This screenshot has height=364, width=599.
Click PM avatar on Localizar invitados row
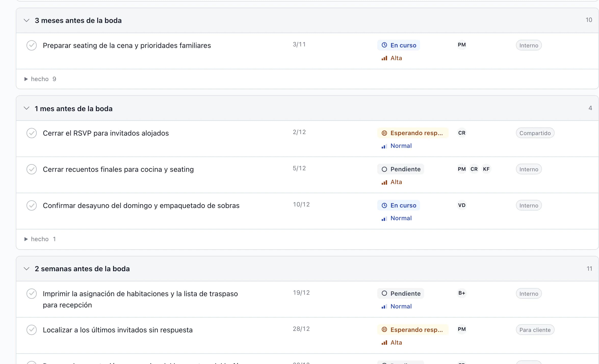click(x=462, y=329)
